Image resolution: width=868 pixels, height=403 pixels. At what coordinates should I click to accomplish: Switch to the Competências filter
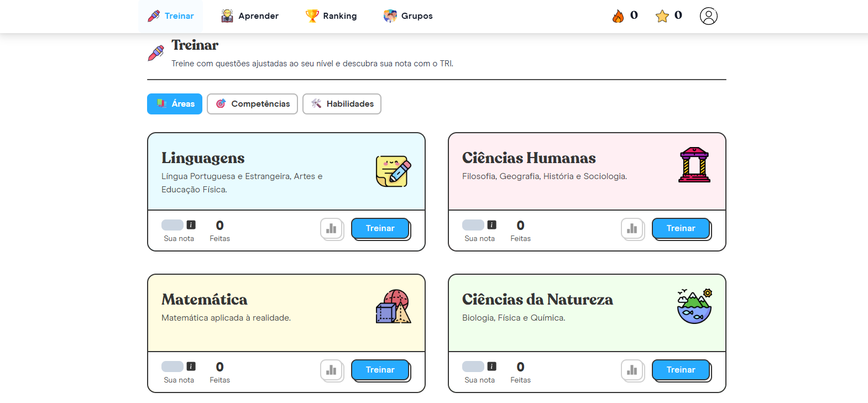tap(253, 104)
